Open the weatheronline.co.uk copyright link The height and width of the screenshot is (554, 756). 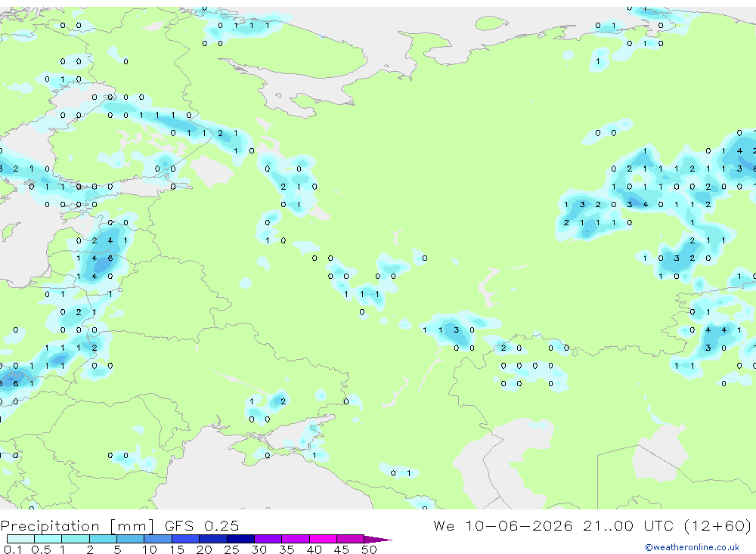coord(692,547)
